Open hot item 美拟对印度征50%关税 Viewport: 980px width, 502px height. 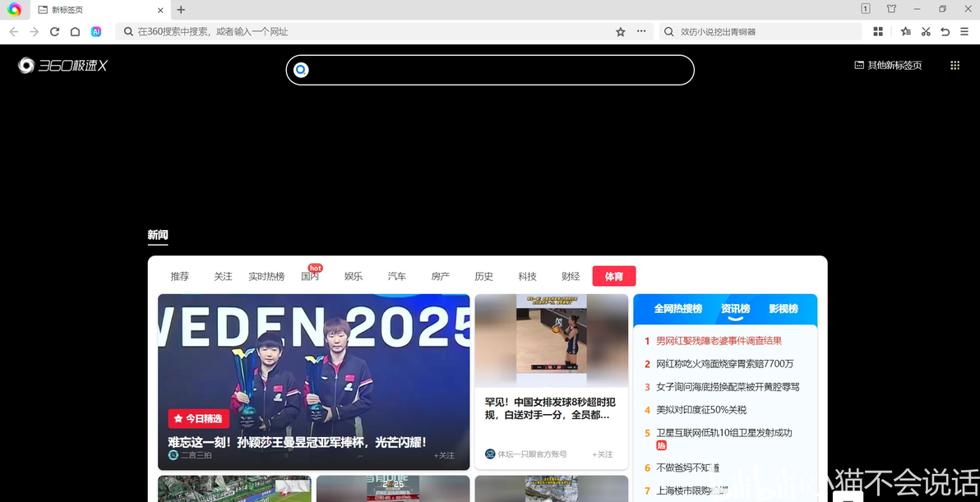[701, 410]
